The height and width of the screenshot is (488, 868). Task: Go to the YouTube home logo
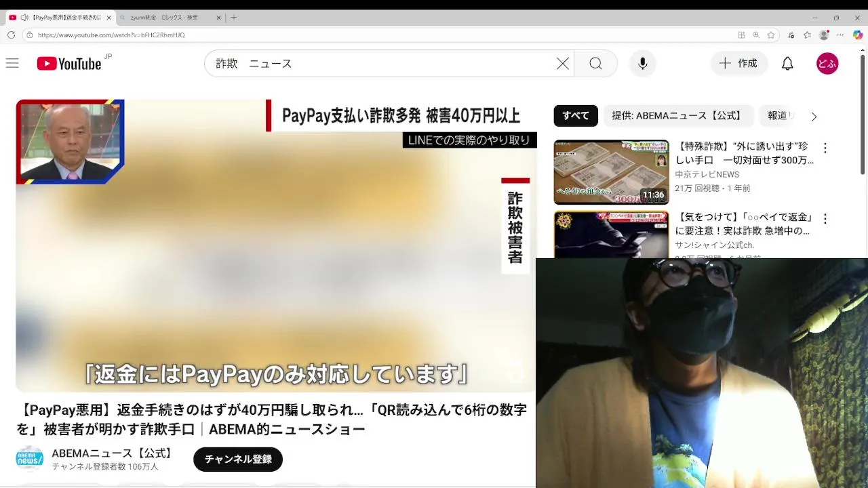69,64
